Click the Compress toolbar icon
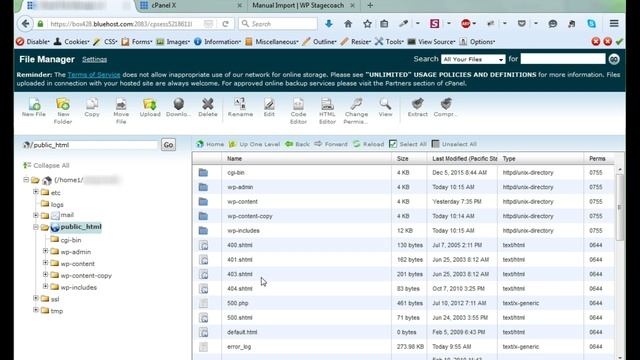Viewport: 640px width, 360px height. coord(445,108)
